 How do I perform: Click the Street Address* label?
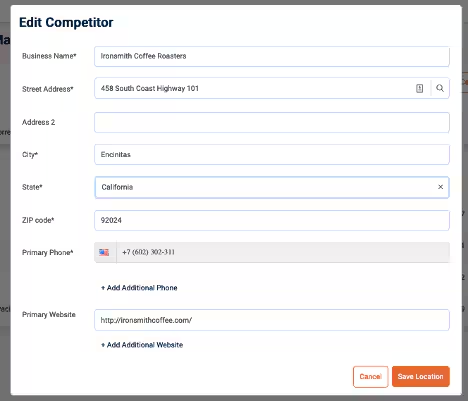pos(48,89)
